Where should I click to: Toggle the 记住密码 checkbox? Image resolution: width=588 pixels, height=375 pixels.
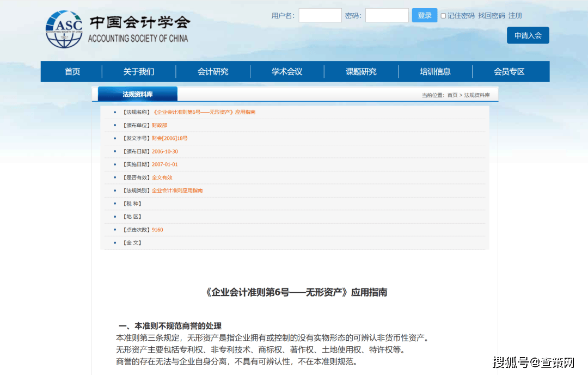click(443, 16)
